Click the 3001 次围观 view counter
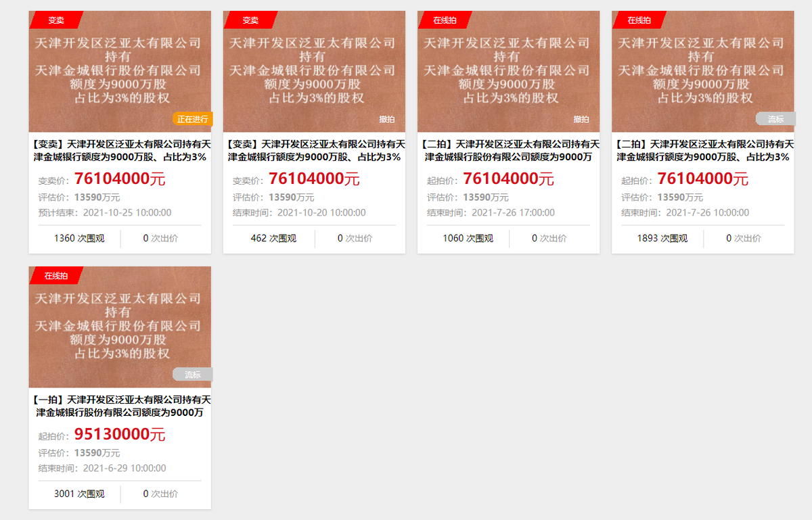This screenshot has height=520, width=812. pyautogui.click(x=79, y=494)
